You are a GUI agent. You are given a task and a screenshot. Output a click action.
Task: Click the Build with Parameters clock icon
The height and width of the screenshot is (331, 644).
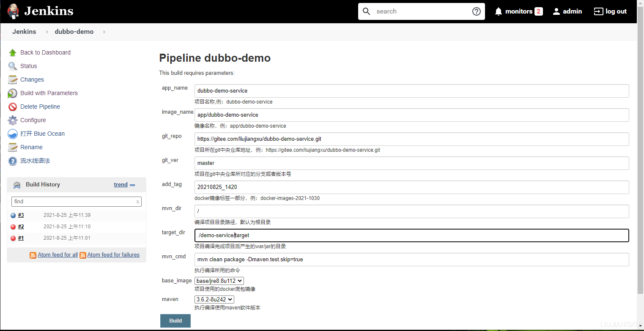(x=13, y=93)
